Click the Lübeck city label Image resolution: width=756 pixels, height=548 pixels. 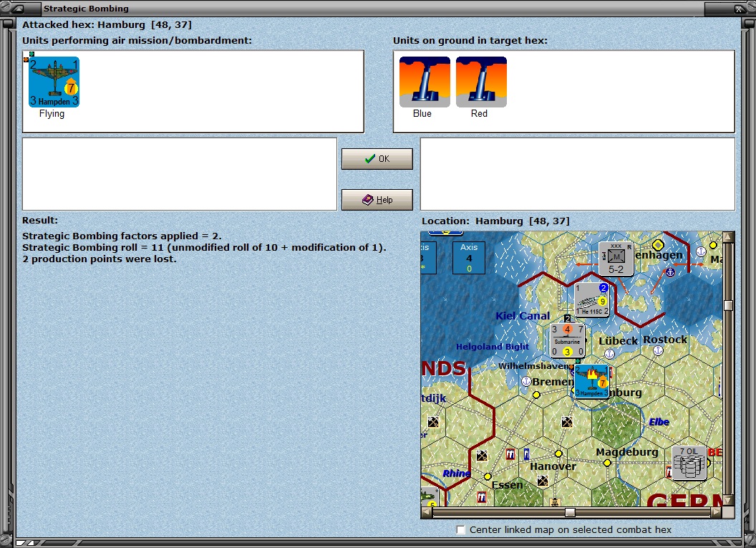[x=618, y=340]
